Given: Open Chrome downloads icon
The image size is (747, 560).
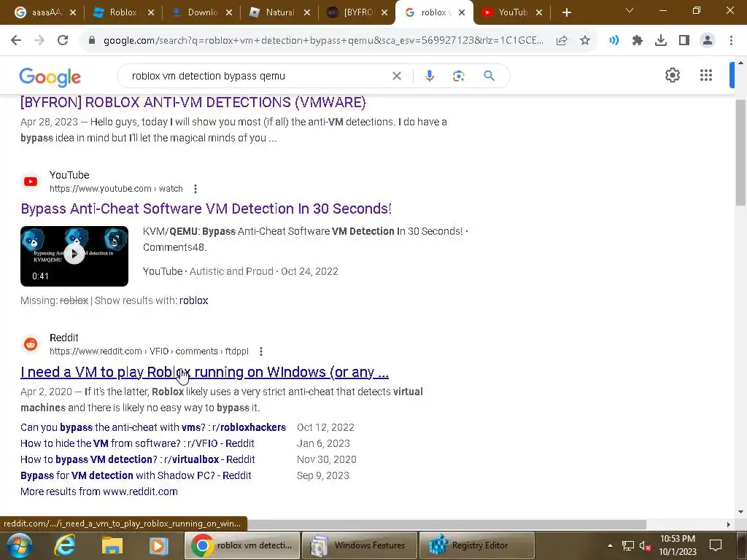Looking at the screenshot, I should click(661, 41).
